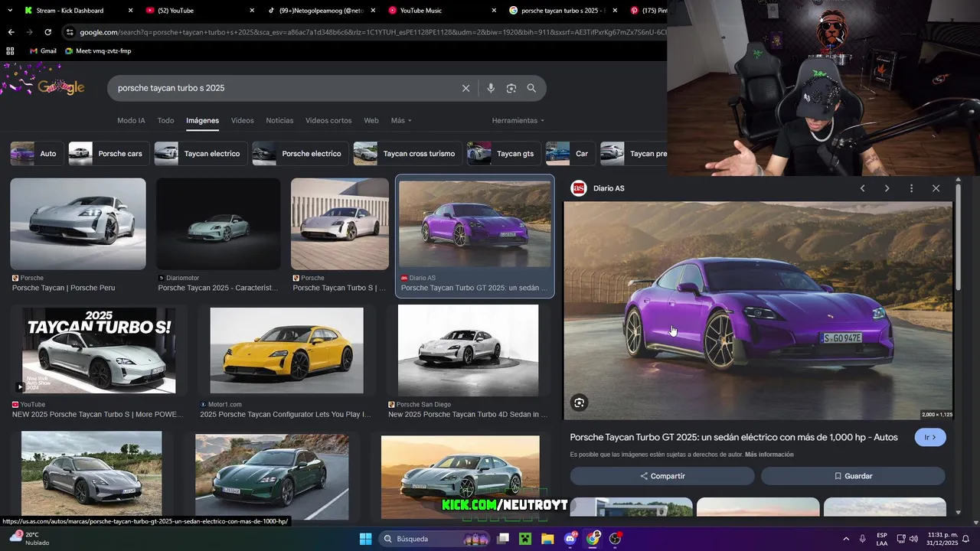Search inside image with Lens icon on preview

[x=580, y=403]
